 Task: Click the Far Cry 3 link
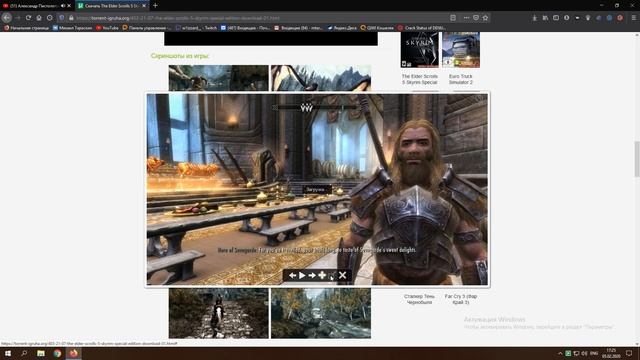pyautogui.click(x=461, y=299)
